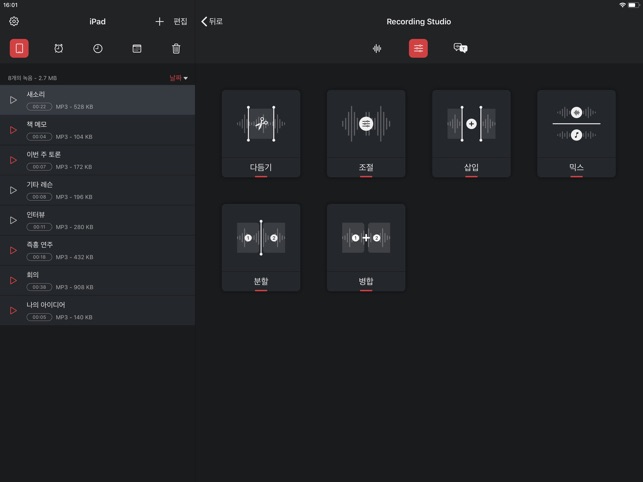Image resolution: width=643 pixels, height=482 pixels.
Task: Switch to the waveform view tab
Action: 377,48
